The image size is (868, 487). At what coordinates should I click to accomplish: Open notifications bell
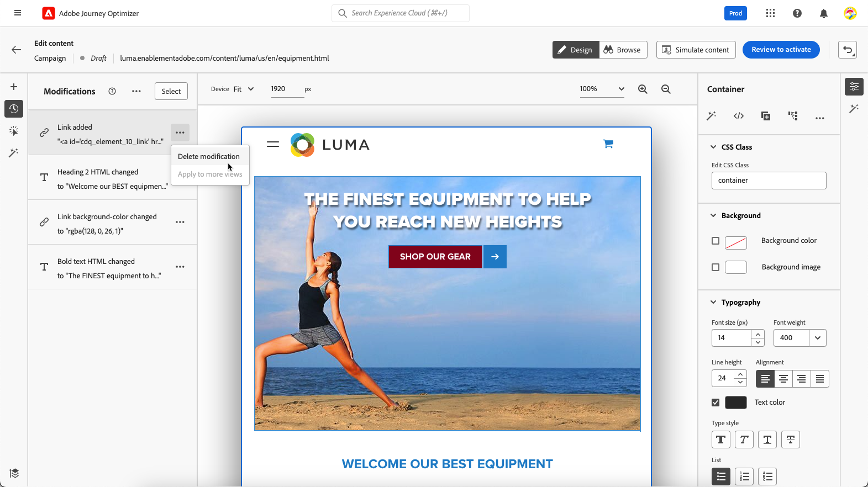point(823,13)
